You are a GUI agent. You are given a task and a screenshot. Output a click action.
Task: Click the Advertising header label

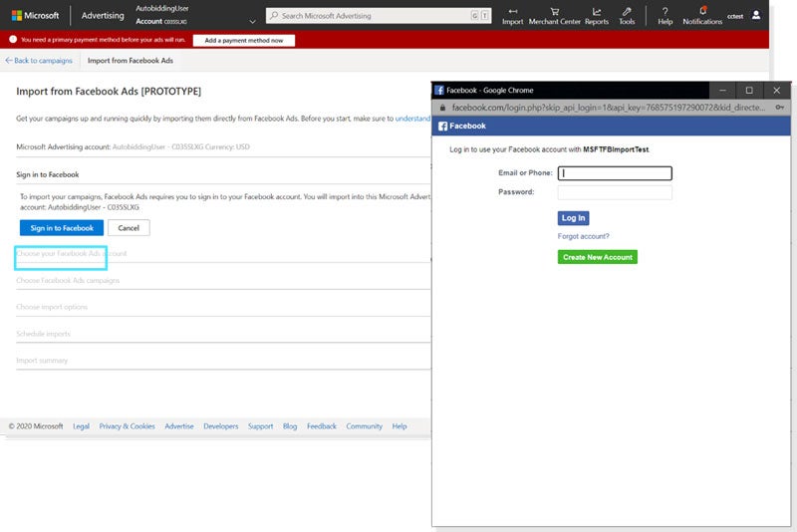point(103,16)
